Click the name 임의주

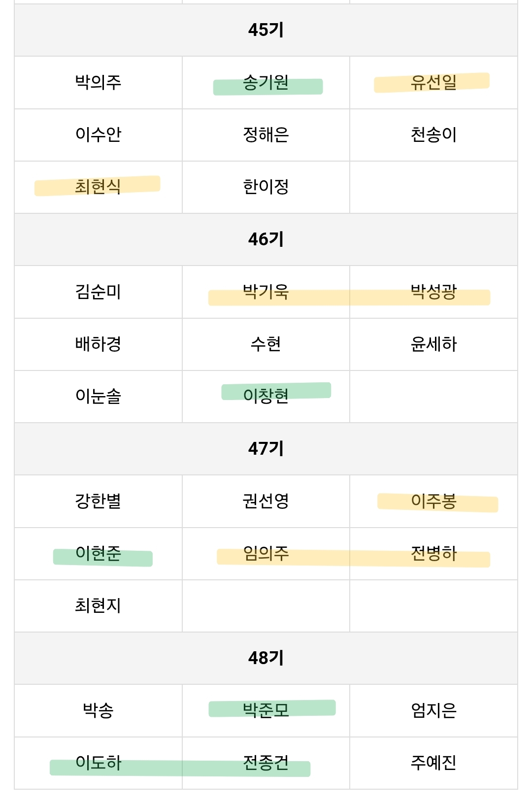tap(266, 554)
